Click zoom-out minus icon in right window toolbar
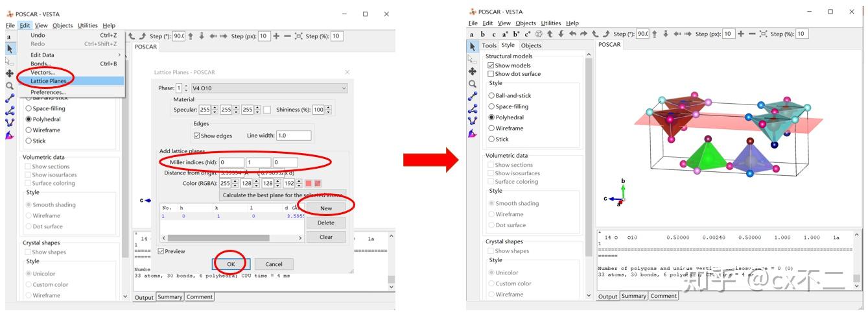 tap(752, 34)
